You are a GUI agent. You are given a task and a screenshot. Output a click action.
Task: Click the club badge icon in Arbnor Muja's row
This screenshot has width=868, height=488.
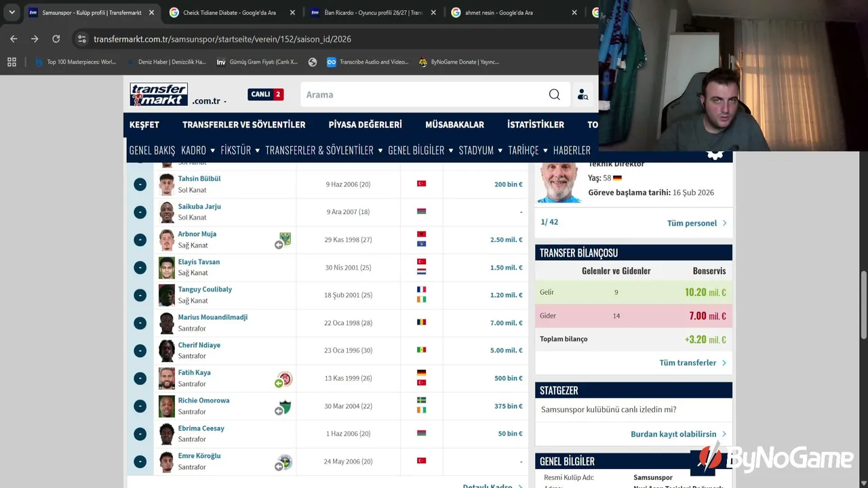285,239
